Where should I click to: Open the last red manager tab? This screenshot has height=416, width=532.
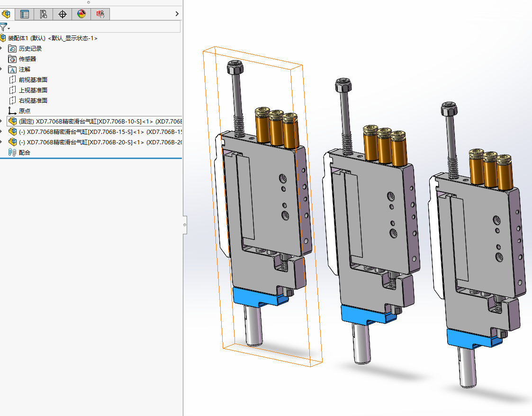tap(100, 14)
